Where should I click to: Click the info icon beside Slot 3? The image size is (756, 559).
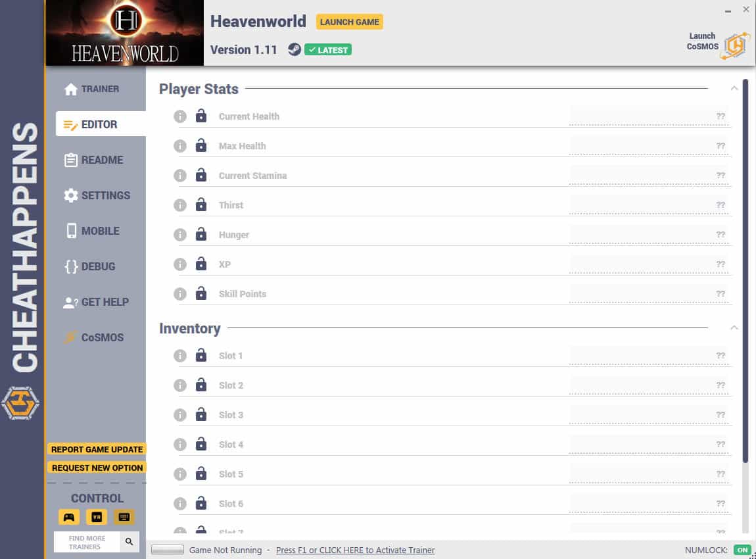coord(180,415)
